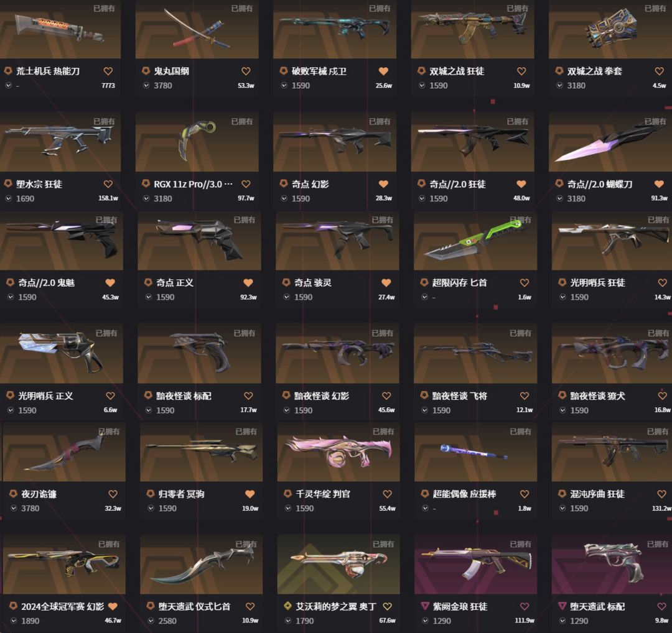Click the heart icon for 塑水宗 狂徒
672x633 pixels.
(x=108, y=184)
